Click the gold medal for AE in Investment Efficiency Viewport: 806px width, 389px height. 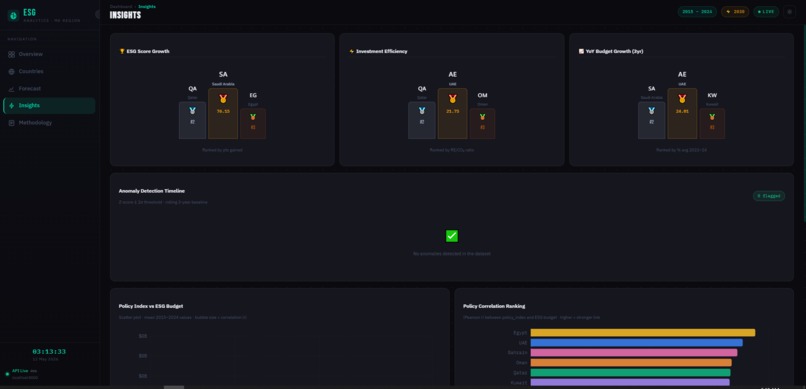tap(452, 99)
